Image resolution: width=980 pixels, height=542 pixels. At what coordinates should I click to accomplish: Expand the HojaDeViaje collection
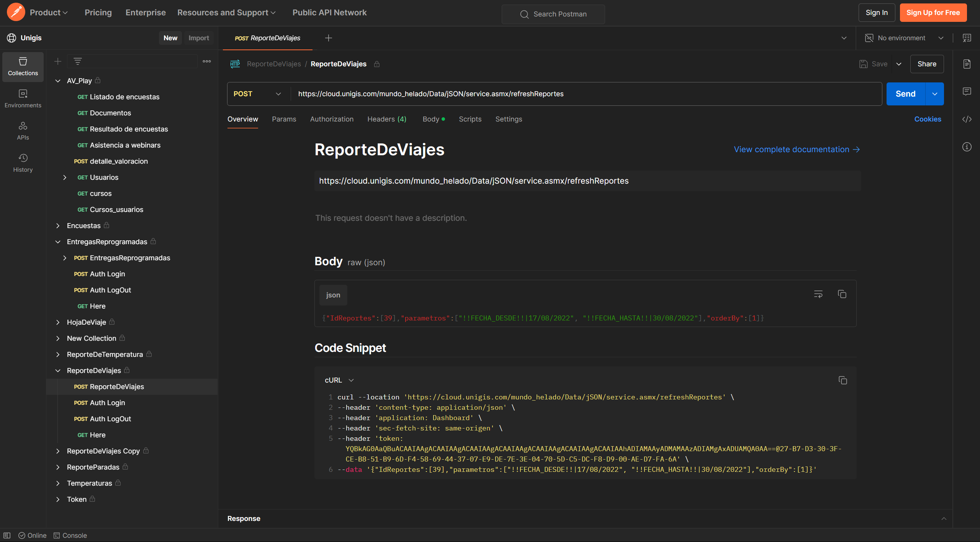58,322
